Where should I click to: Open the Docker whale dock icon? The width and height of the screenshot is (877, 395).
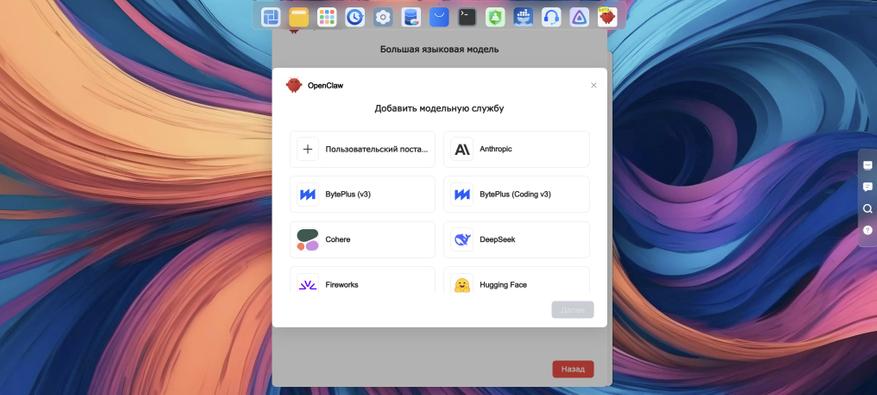pyautogui.click(x=524, y=17)
